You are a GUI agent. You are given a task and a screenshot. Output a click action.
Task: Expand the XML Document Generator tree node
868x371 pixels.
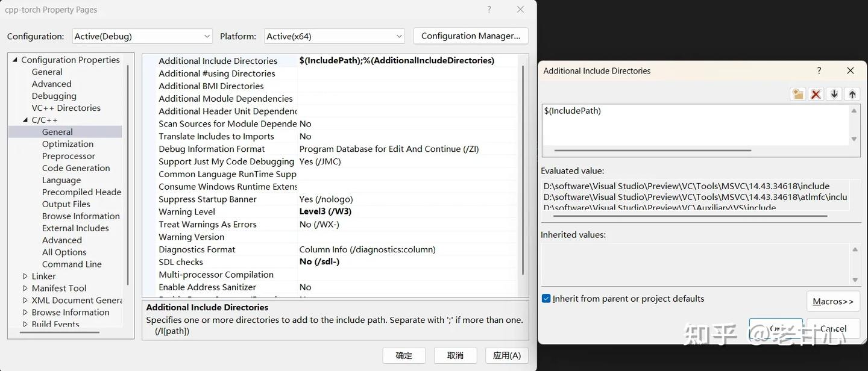pyautogui.click(x=25, y=301)
